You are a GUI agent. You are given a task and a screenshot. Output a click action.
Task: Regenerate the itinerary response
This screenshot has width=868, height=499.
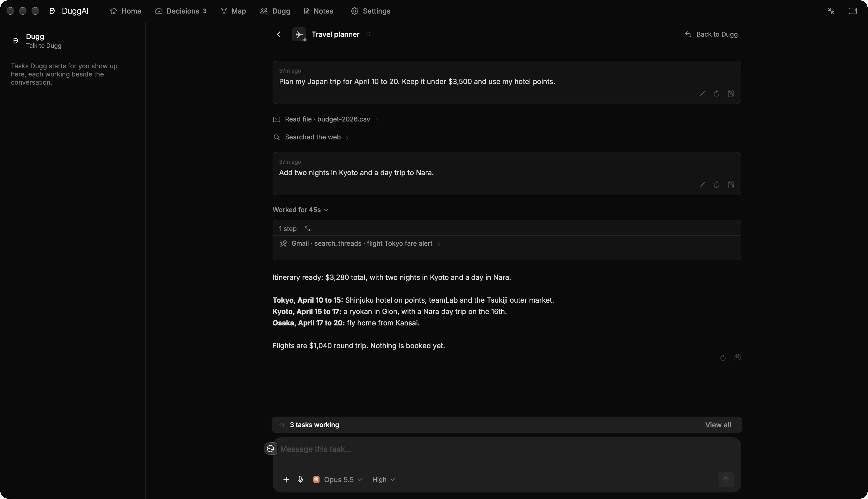pos(723,358)
